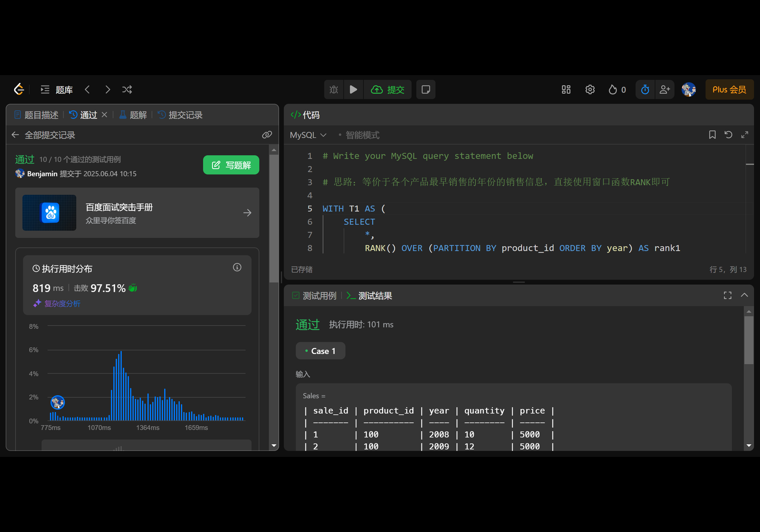This screenshot has height=532, width=760.
Task: Open the notes sticky icon
Action: [x=426, y=89]
